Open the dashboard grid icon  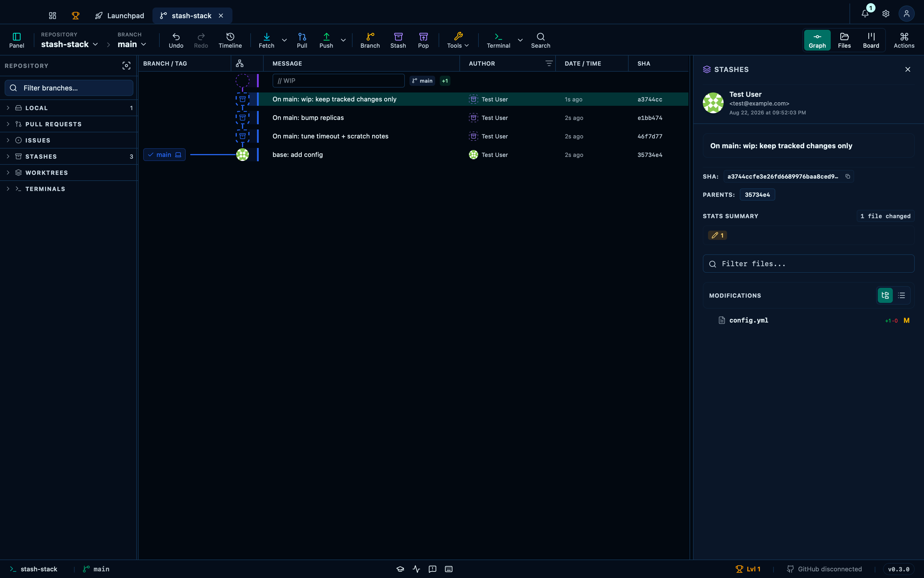tap(53, 16)
